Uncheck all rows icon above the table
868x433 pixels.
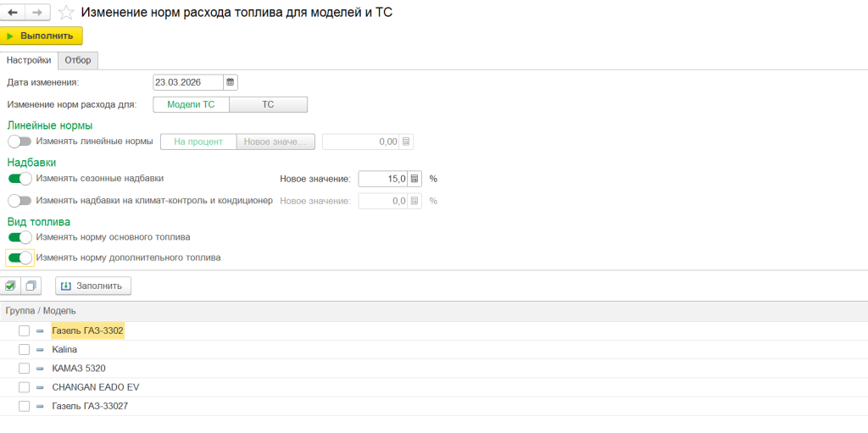pos(31,286)
